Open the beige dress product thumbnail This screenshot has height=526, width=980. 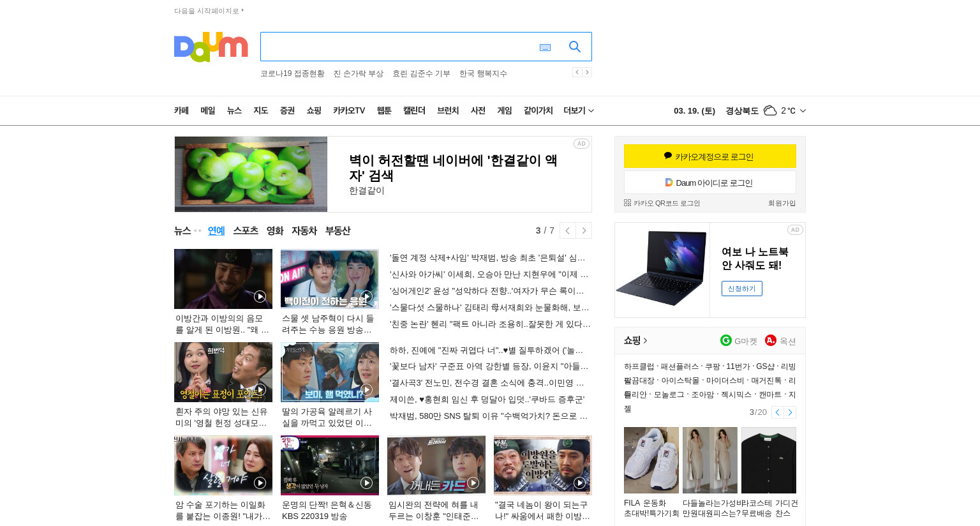point(710,460)
